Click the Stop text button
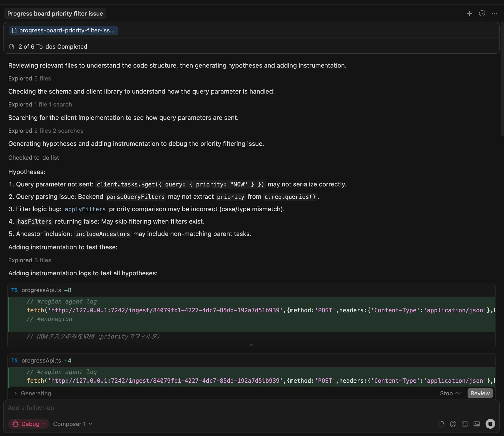504x436 pixels. (x=446, y=393)
